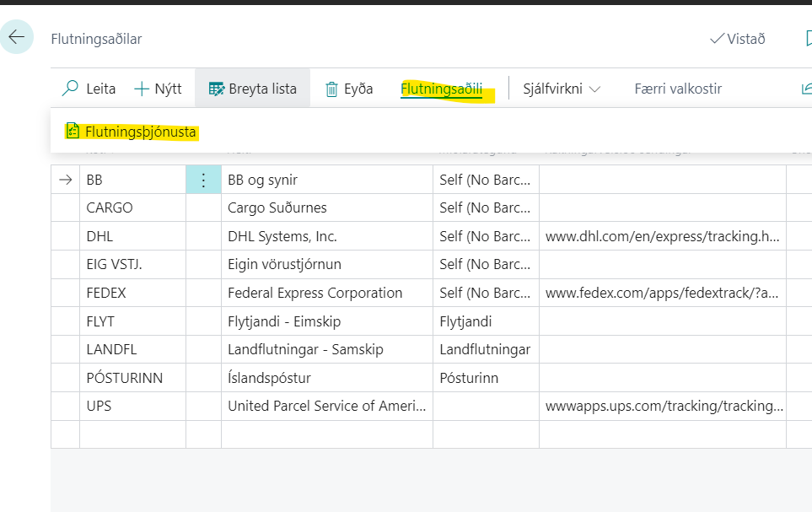812x512 pixels.
Task: Click the Landflutningar - Samskip name cell
Action: [326, 349]
